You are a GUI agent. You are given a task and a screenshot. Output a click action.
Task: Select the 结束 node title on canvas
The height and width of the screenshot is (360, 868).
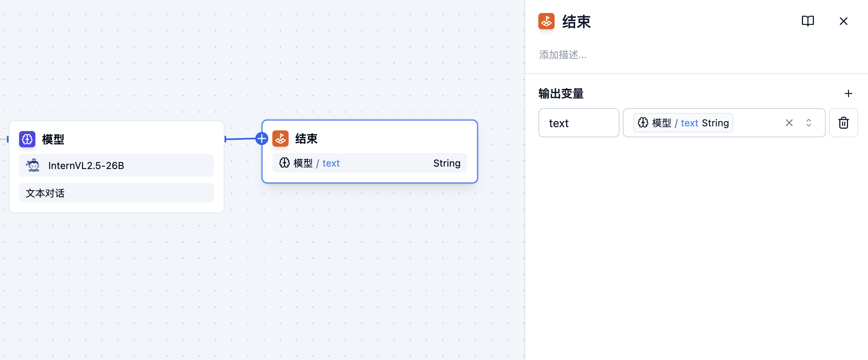(306, 139)
